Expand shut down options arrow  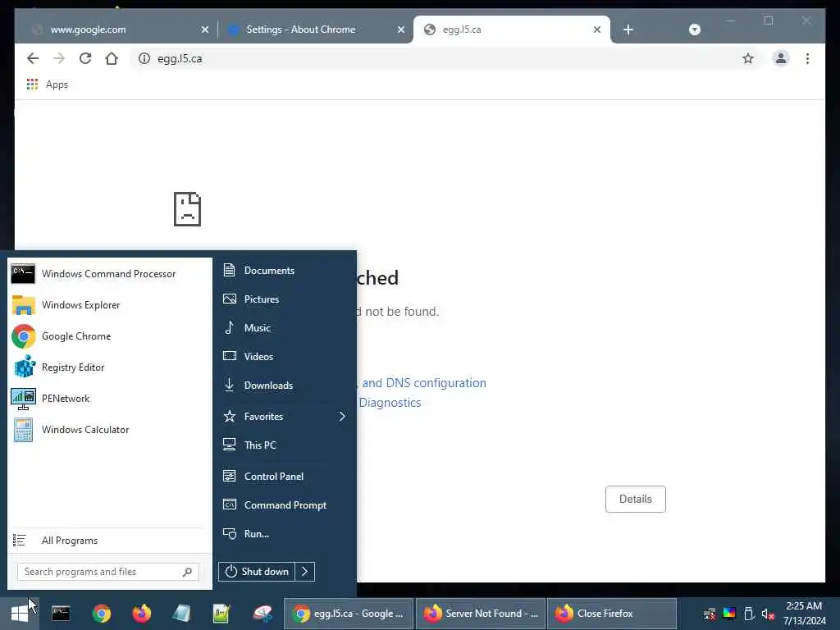coord(305,572)
